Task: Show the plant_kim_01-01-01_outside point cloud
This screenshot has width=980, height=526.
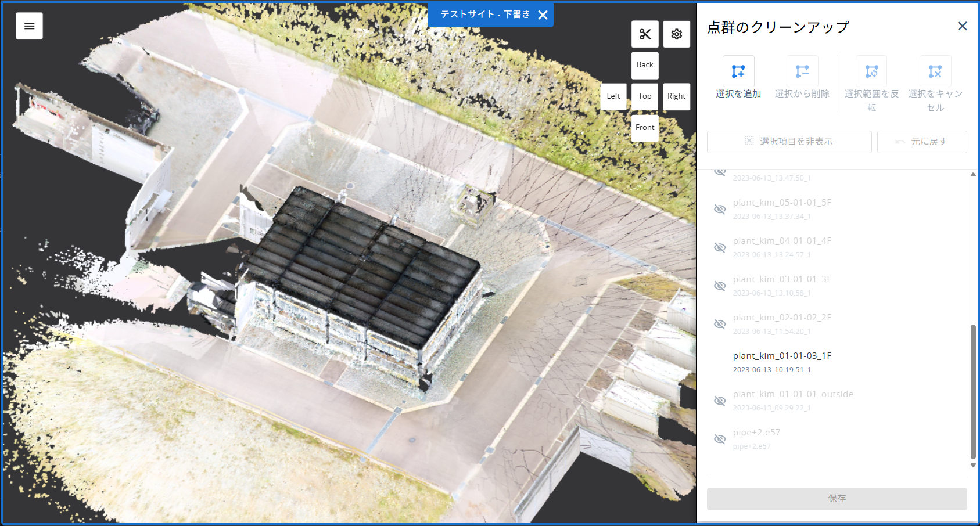Action: [720, 401]
